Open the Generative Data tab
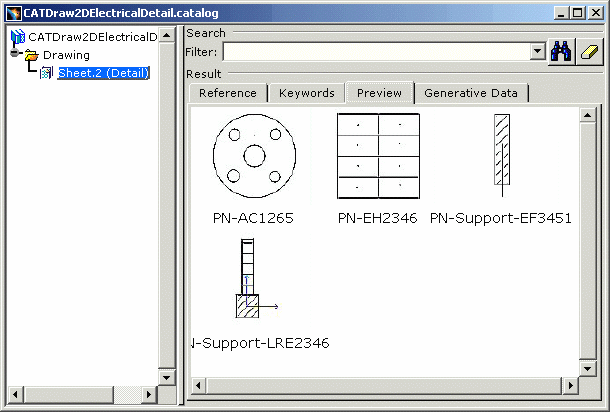 [x=471, y=93]
